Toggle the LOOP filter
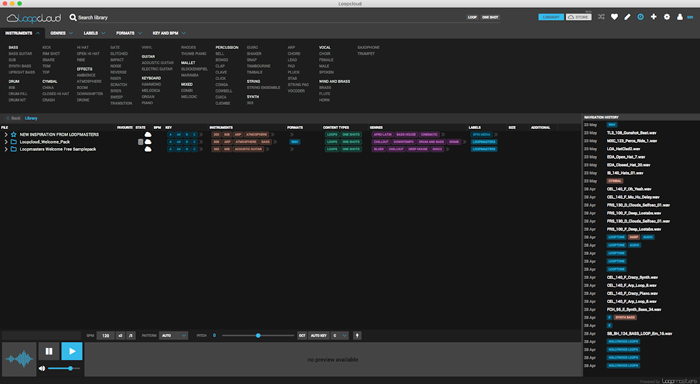Viewport: 700px width, 384px height. tap(472, 17)
